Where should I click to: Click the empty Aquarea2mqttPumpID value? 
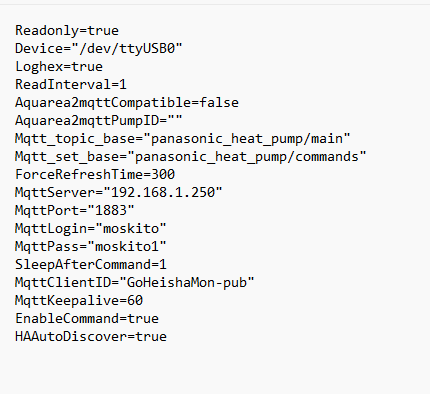click(x=175, y=120)
